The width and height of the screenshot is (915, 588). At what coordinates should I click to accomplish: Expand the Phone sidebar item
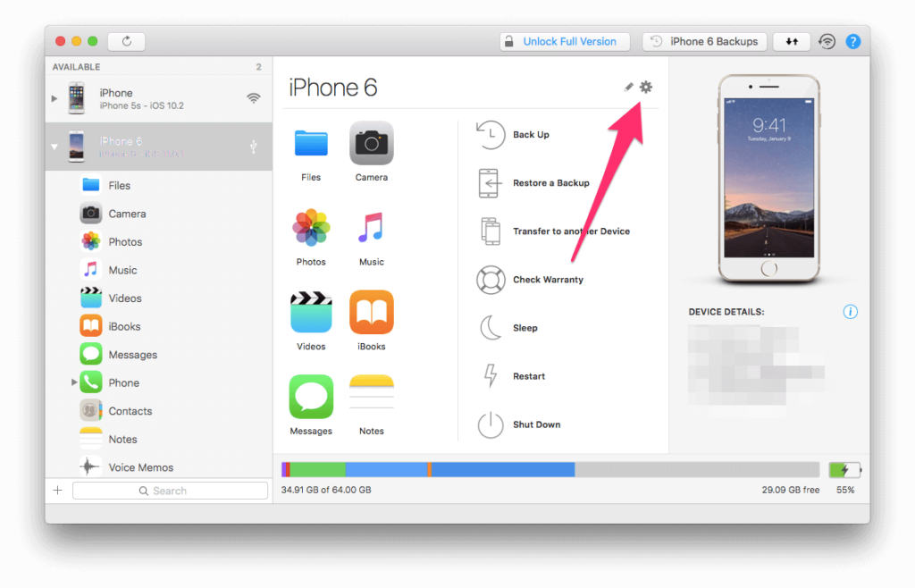point(74,382)
